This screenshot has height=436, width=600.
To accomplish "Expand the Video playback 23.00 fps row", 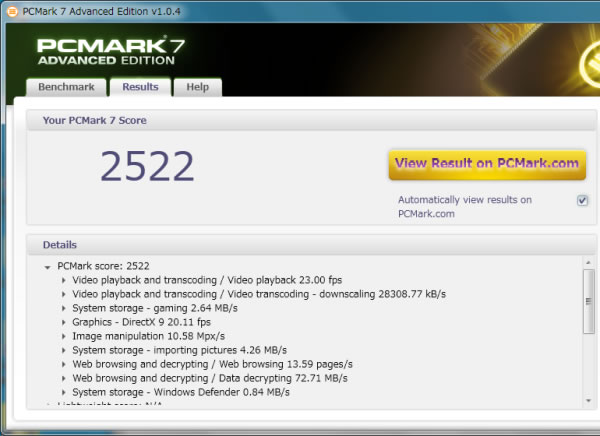I will click(x=64, y=280).
